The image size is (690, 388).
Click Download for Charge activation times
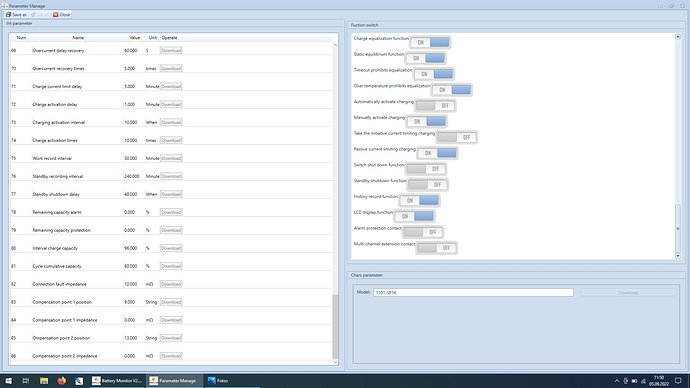171,140
